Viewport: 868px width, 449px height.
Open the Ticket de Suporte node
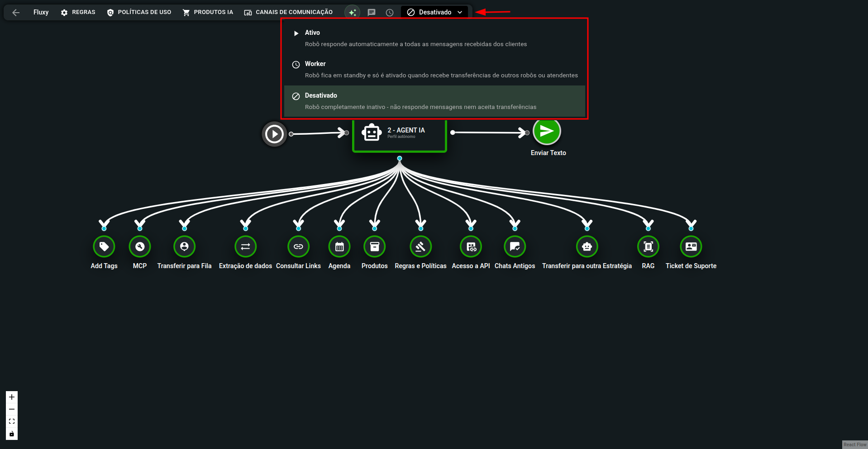691,246
